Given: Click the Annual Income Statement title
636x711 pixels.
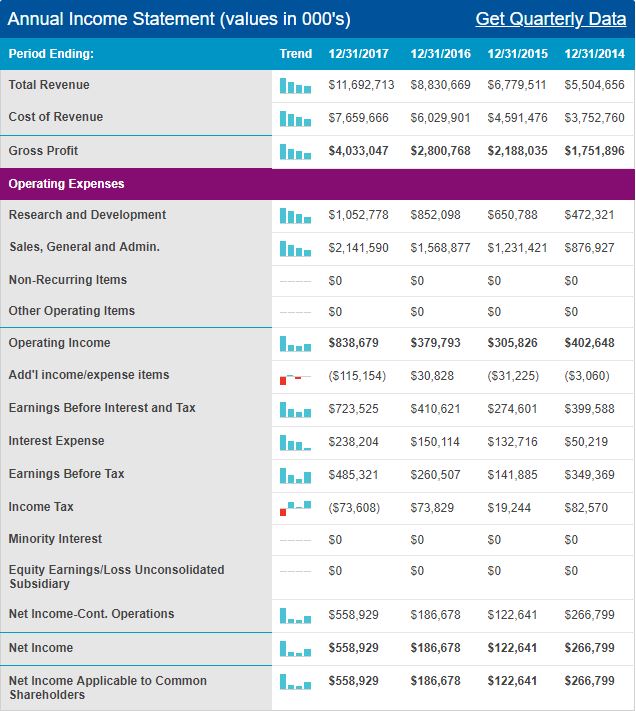Looking at the screenshot, I should coord(179,19).
